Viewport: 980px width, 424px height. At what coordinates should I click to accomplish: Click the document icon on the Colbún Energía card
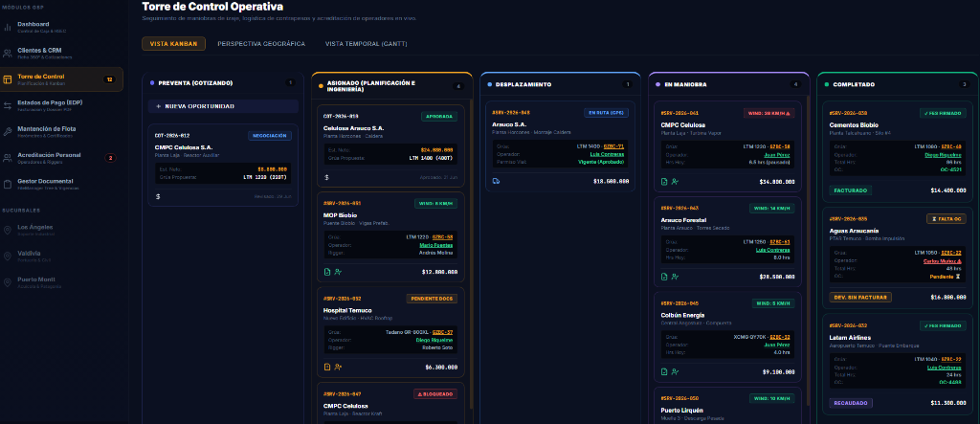point(664,371)
